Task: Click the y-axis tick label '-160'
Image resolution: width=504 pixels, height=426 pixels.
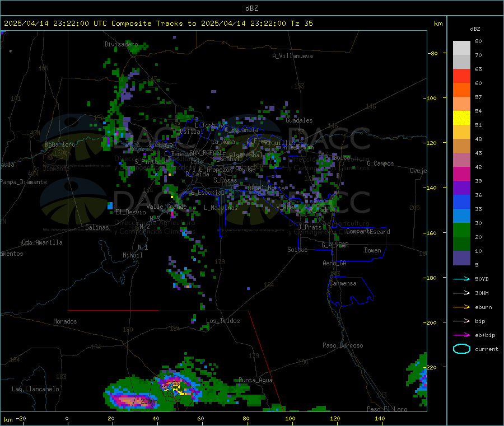Action: pos(430,233)
